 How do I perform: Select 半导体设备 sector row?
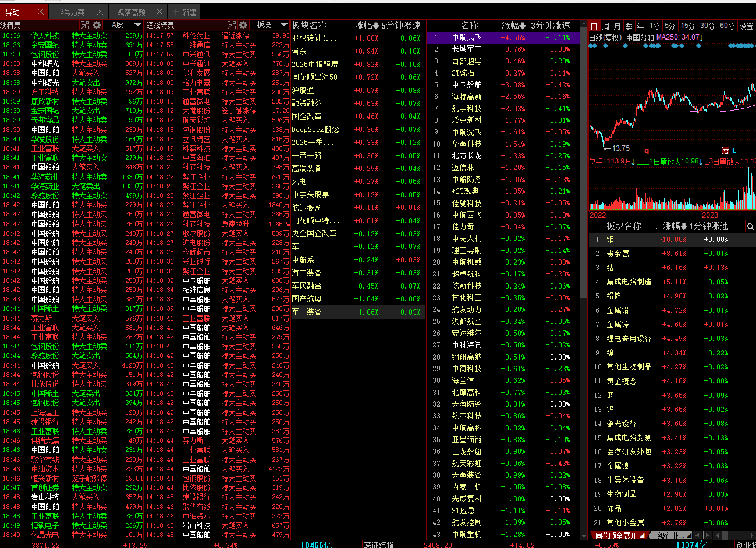(x=672, y=480)
